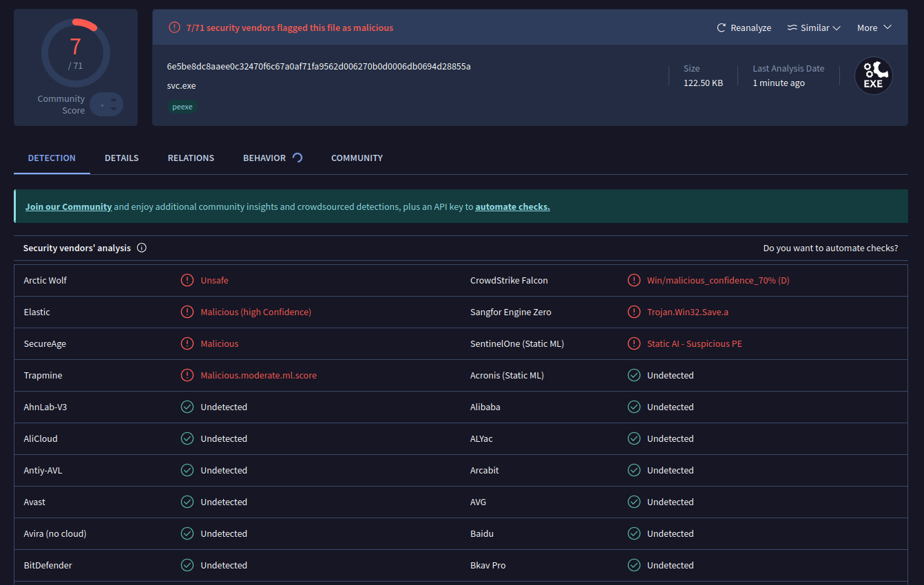The image size is (924, 585).
Task: Click the peexe tag badge
Action: [x=182, y=107]
